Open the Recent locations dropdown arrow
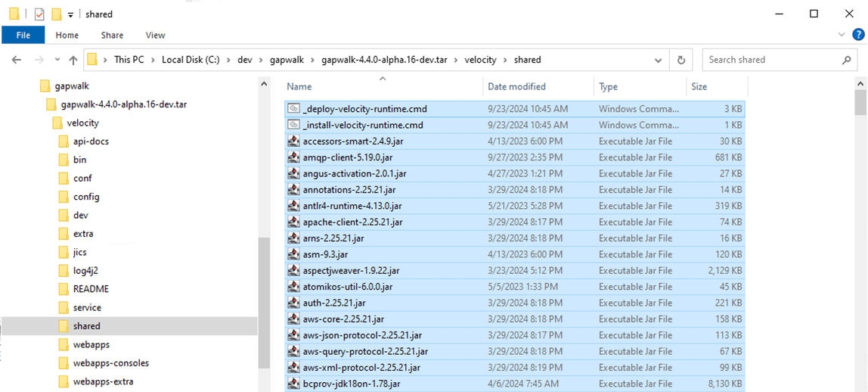 click(57, 60)
